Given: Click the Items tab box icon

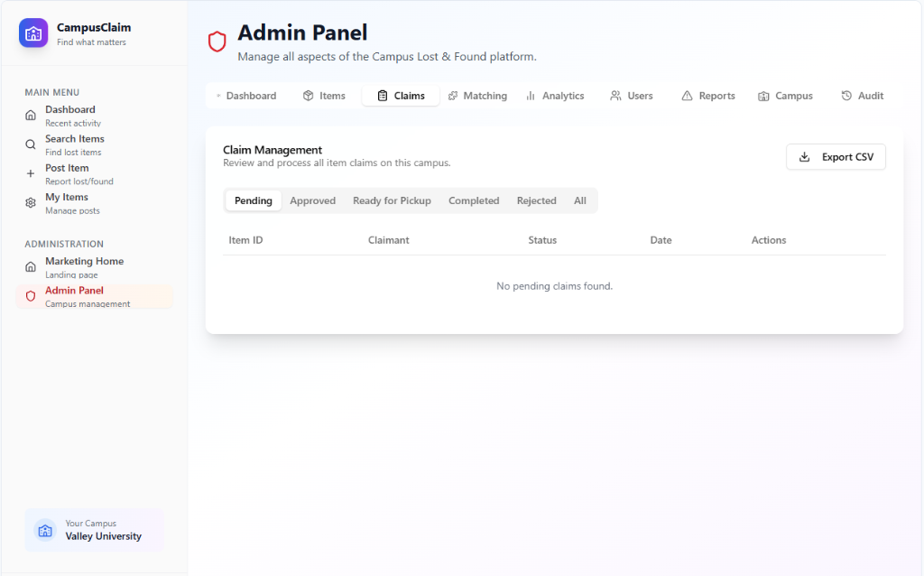Looking at the screenshot, I should (309, 96).
